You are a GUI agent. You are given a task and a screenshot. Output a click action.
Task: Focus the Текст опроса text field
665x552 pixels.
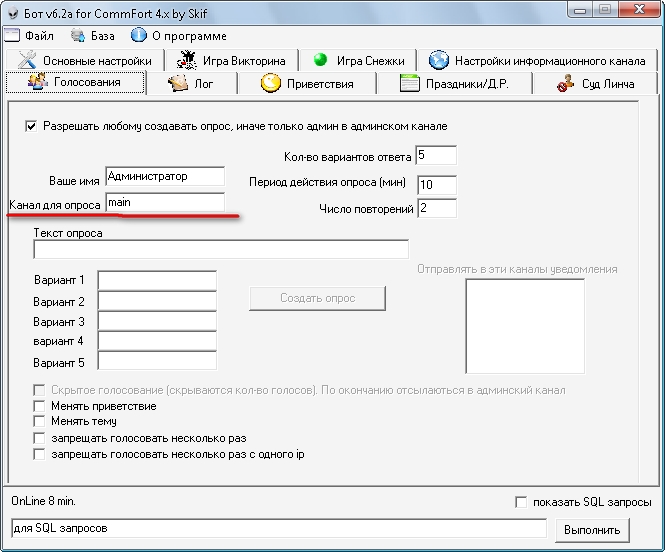(221, 250)
